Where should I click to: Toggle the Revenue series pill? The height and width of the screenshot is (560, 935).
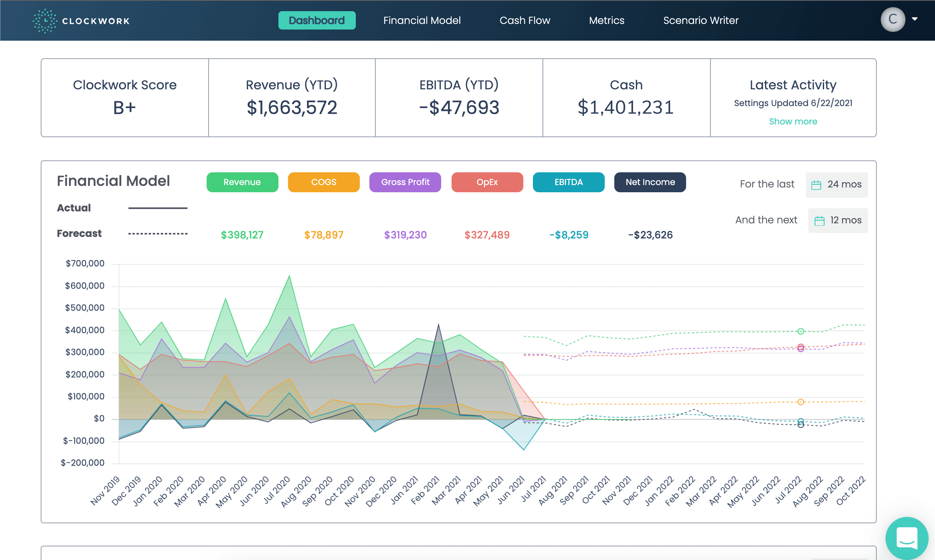click(242, 182)
